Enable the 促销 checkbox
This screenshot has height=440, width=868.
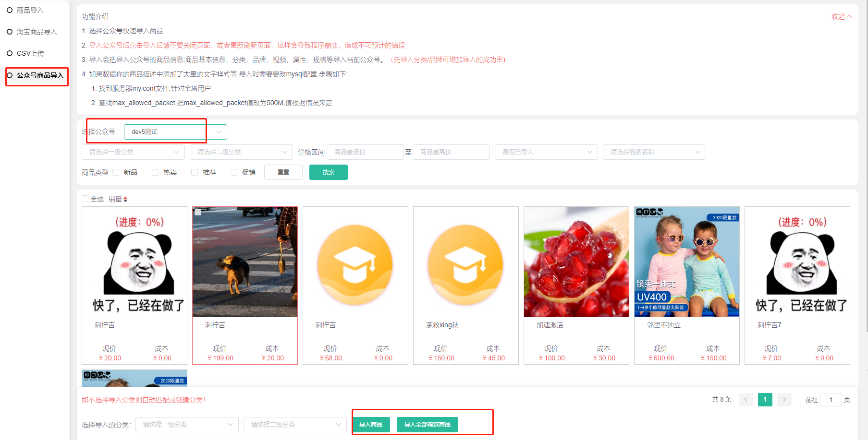tap(234, 172)
